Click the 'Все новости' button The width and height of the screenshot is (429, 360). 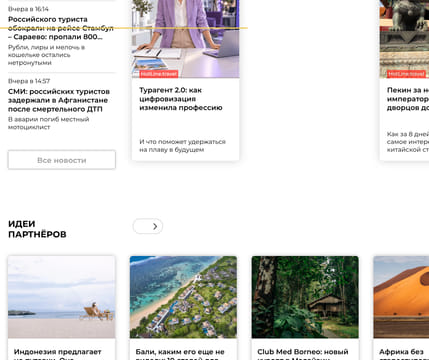[62, 160]
